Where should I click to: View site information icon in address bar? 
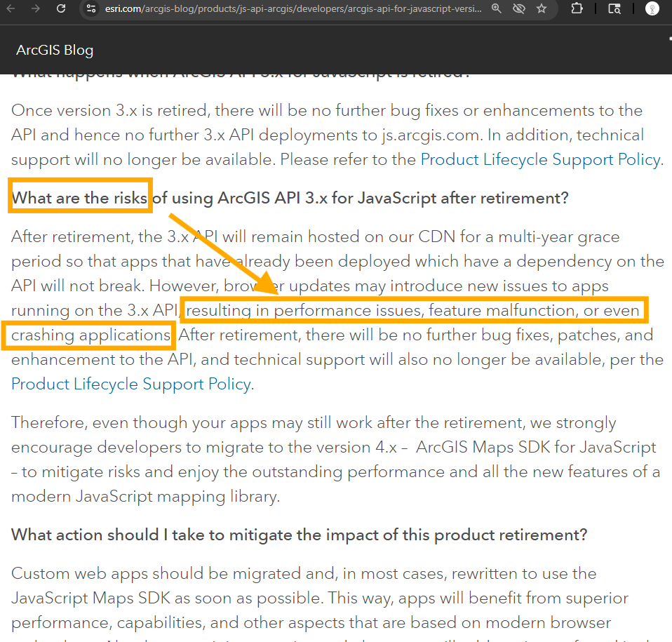(x=91, y=8)
